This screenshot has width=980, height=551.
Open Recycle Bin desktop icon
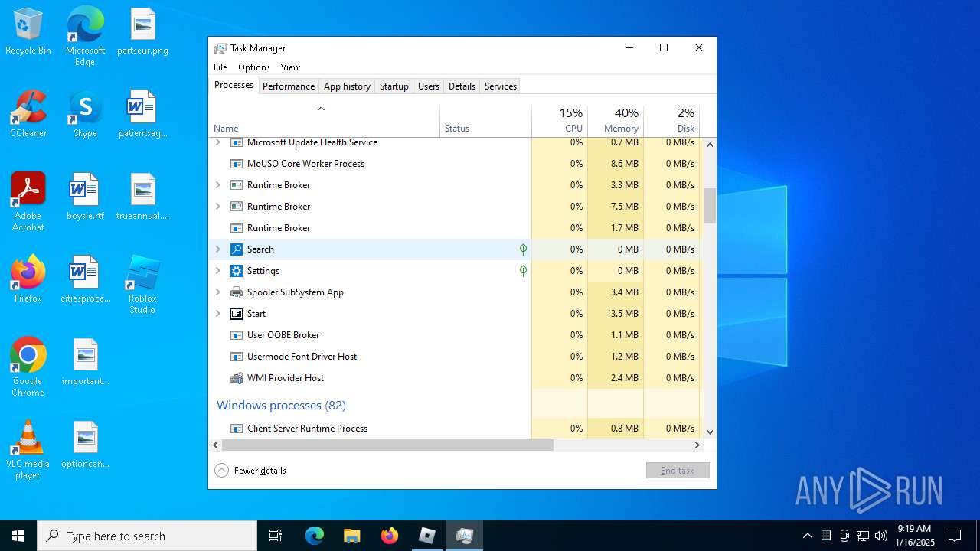[x=28, y=32]
